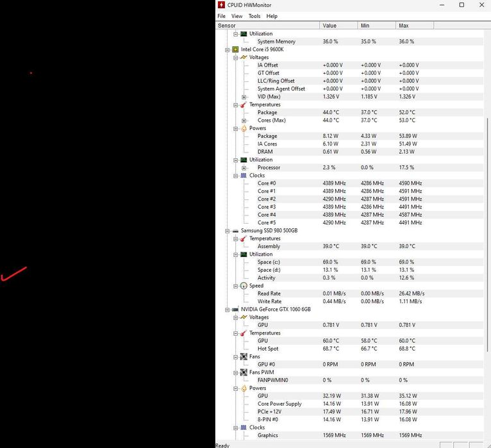Collapse the GPU Powers section
The image size is (491, 448).
[x=236, y=388]
